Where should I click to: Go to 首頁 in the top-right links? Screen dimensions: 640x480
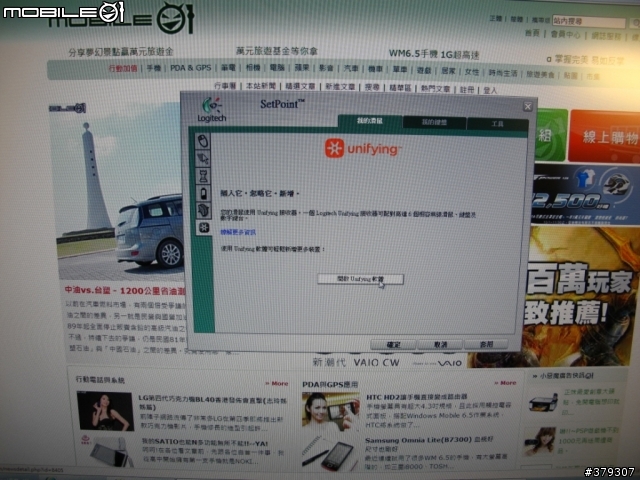tap(532, 33)
